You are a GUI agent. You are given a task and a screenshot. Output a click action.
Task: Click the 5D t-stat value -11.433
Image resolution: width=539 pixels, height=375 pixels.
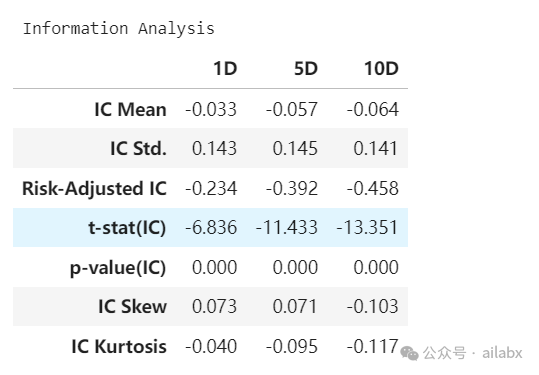[x=287, y=228]
